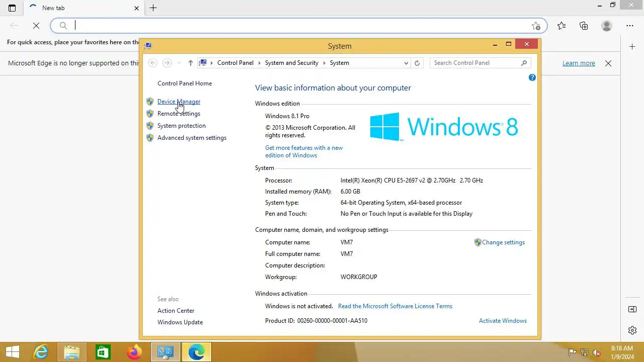Open Edge Collections

tap(584, 26)
